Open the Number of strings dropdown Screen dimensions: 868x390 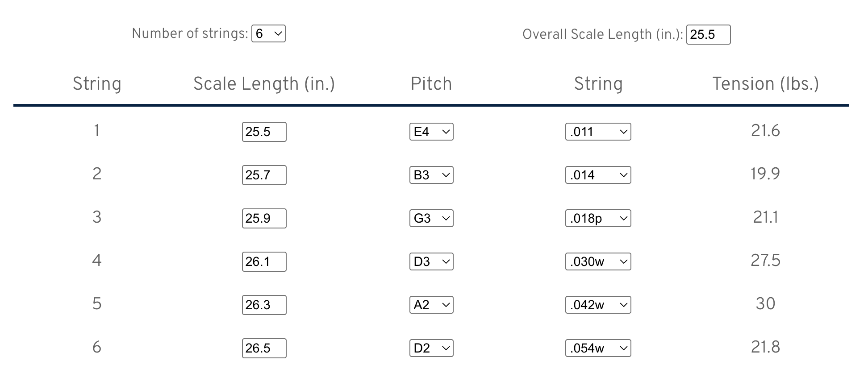tap(268, 34)
